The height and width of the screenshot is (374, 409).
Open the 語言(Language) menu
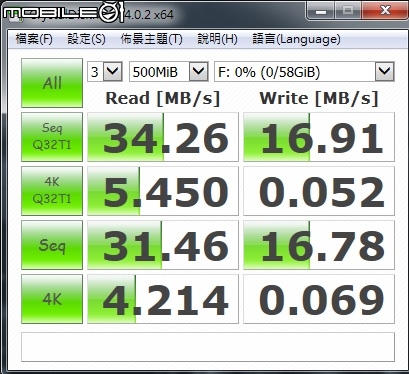[x=296, y=39]
